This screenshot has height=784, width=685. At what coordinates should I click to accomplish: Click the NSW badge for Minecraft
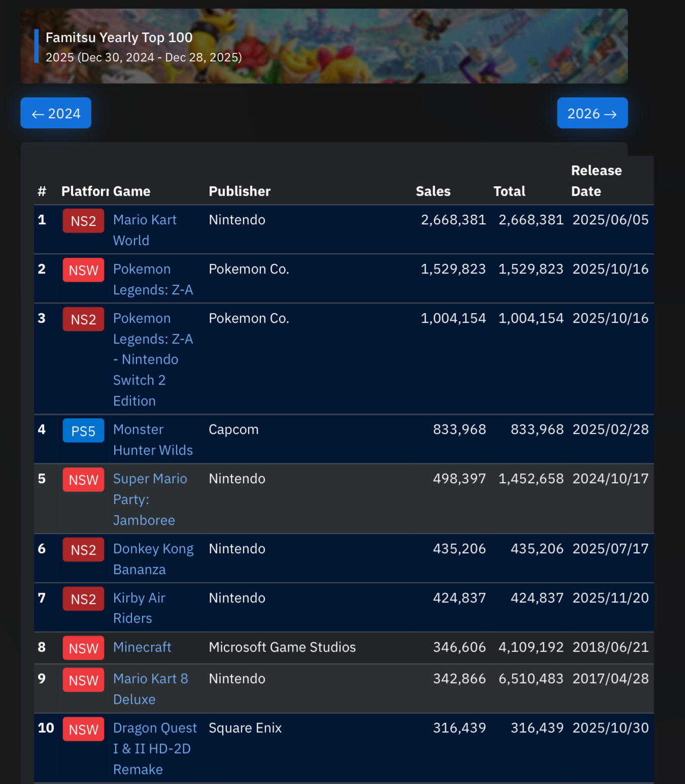click(83, 648)
